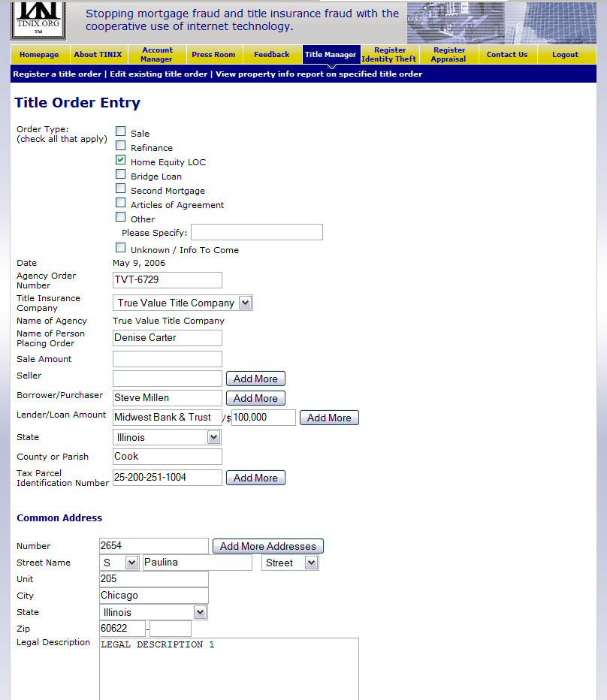This screenshot has height=700, width=607.
Task: Expand the street direction dropdown showing S
Action: click(119, 563)
